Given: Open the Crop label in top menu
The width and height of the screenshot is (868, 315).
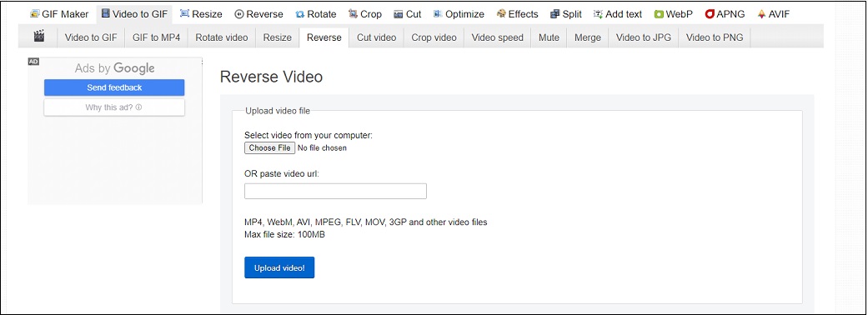Looking at the screenshot, I should pos(371,14).
